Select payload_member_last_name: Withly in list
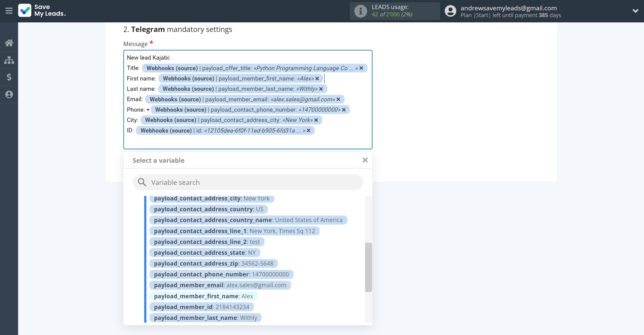644x335 pixels. click(206, 318)
